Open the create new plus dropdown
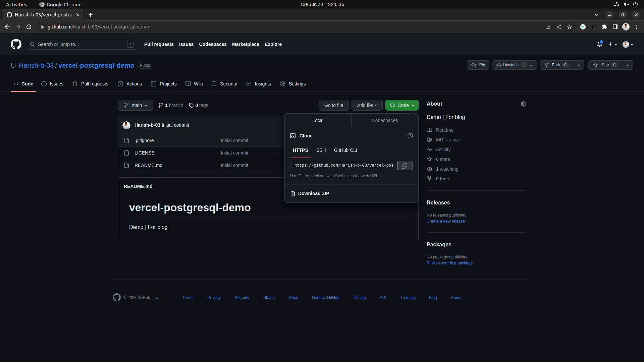The height and width of the screenshot is (362, 644). [x=612, y=44]
